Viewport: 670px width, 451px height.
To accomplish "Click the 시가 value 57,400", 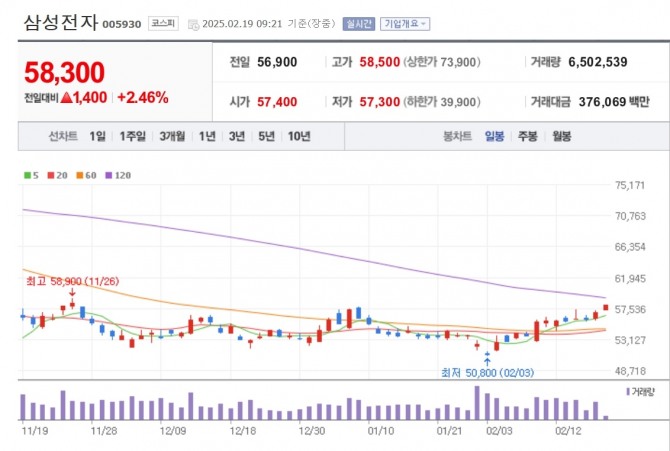I will click(x=277, y=102).
